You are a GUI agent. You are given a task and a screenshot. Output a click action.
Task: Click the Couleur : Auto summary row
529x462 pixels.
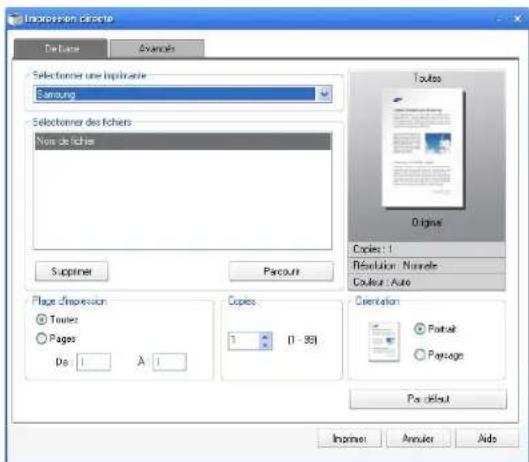(426, 282)
